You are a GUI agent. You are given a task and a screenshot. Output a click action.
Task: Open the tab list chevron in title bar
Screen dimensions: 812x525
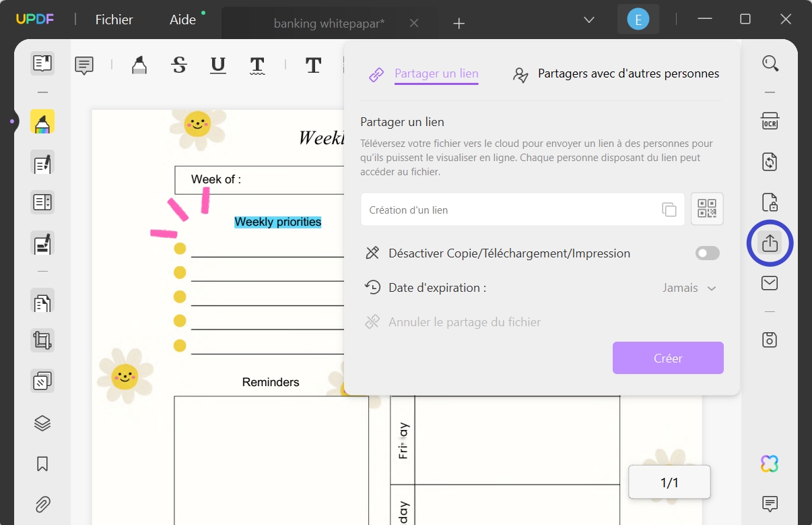pyautogui.click(x=589, y=20)
